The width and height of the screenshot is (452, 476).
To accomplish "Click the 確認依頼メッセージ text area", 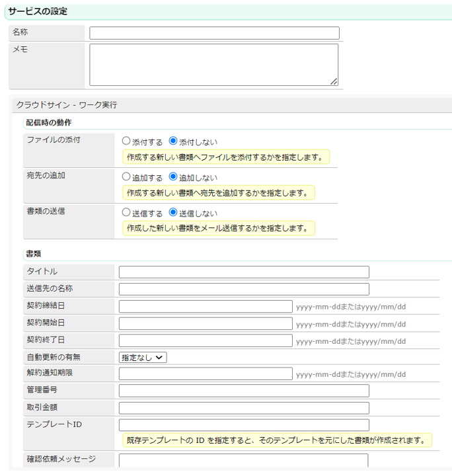I will pos(244,460).
